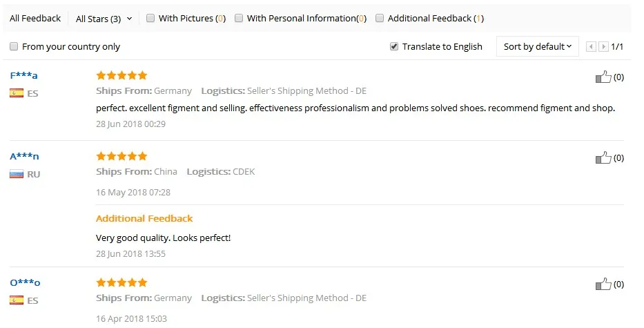This screenshot has height=328, width=644.
Task: Click Spain flag beside O***o's review
Action: 17,300
